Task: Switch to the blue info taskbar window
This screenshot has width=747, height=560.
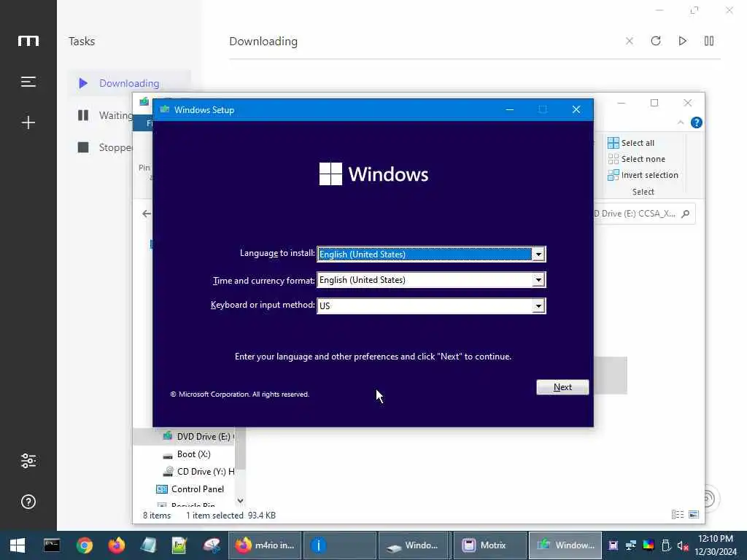Action: pos(340,545)
